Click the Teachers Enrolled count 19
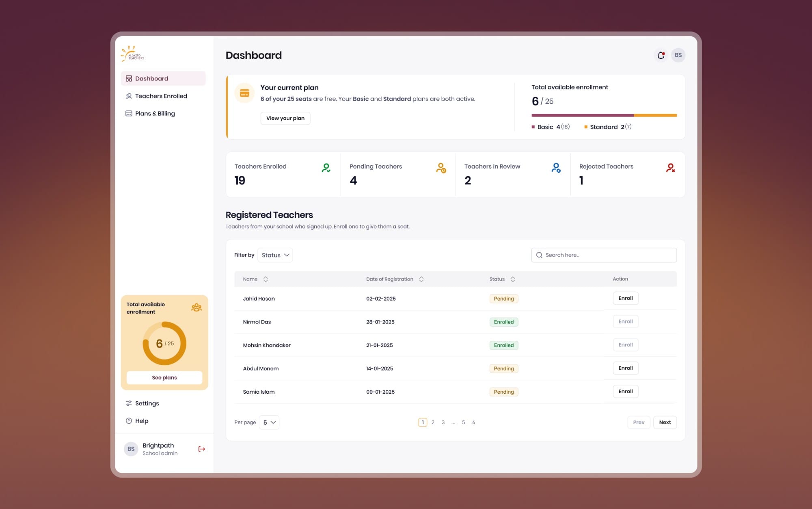 pyautogui.click(x=240, y=180)
